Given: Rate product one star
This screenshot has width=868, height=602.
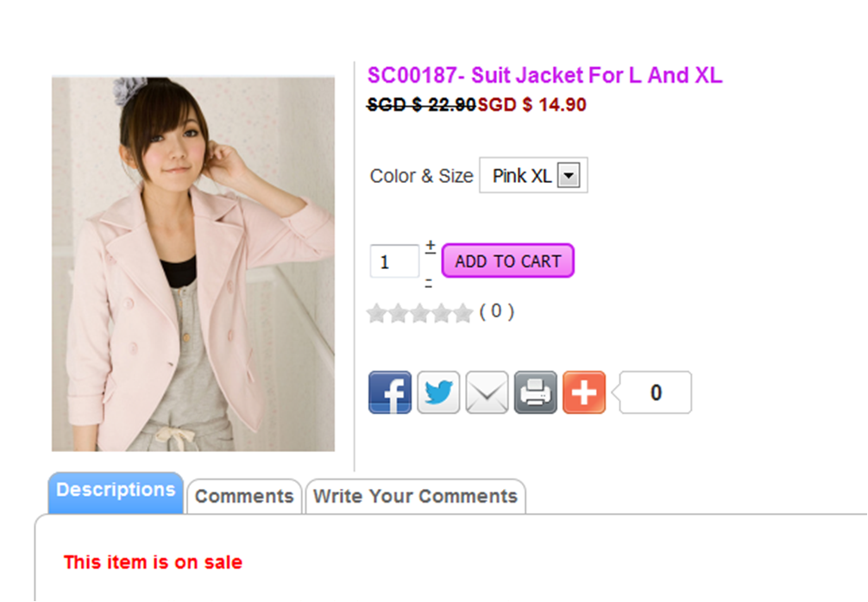Looking at the screenshot, I should point(376,313).
